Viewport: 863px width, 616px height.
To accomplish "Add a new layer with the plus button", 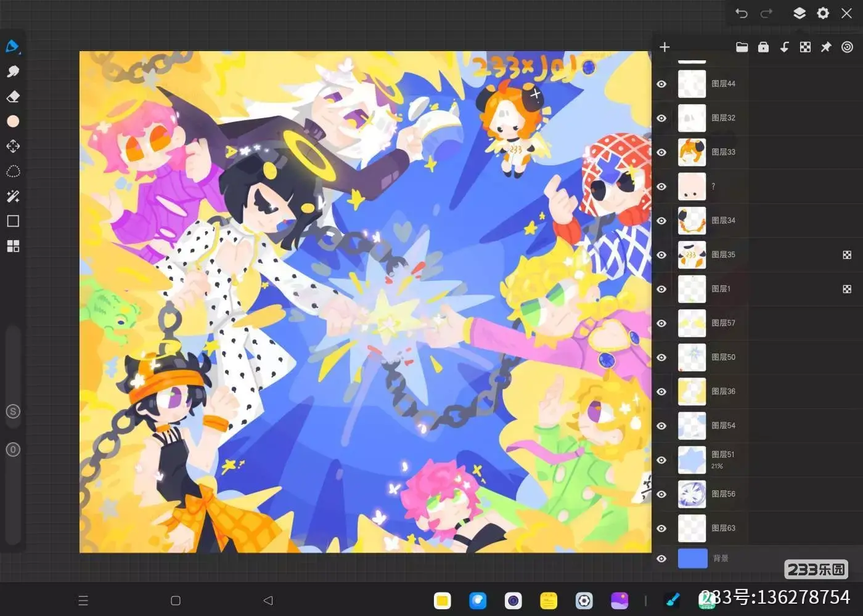I will click(x=665, y=47).
